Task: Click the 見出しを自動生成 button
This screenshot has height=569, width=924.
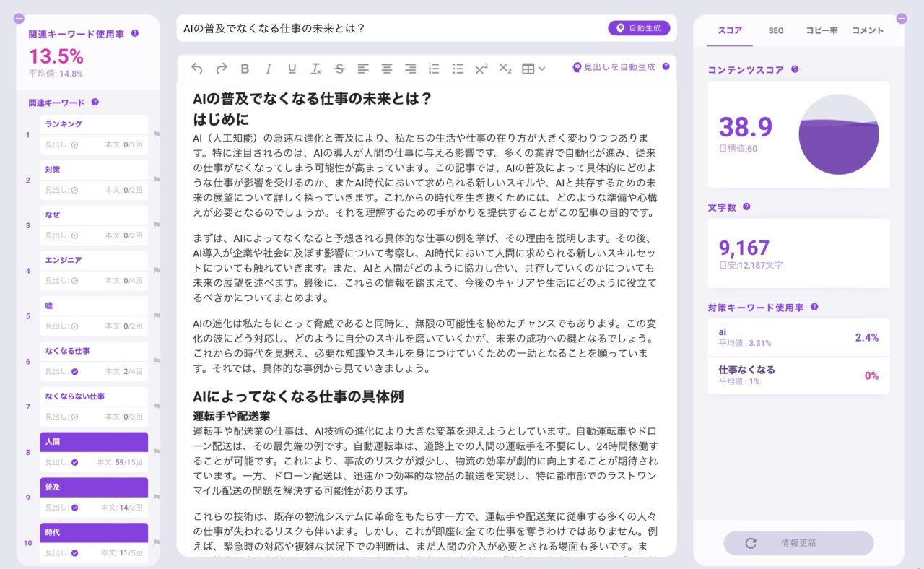Action: (615, 68)
